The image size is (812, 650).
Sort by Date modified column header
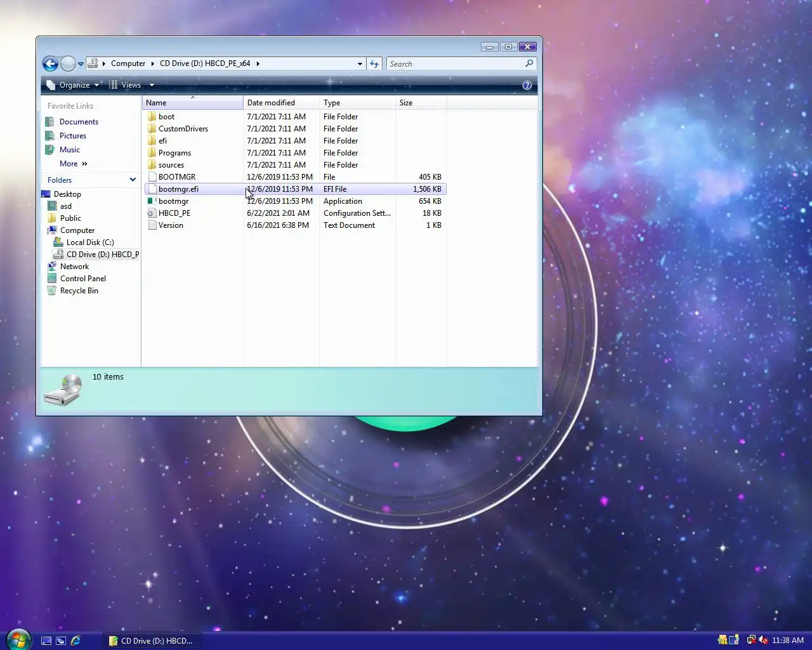(x=282, y=103)
